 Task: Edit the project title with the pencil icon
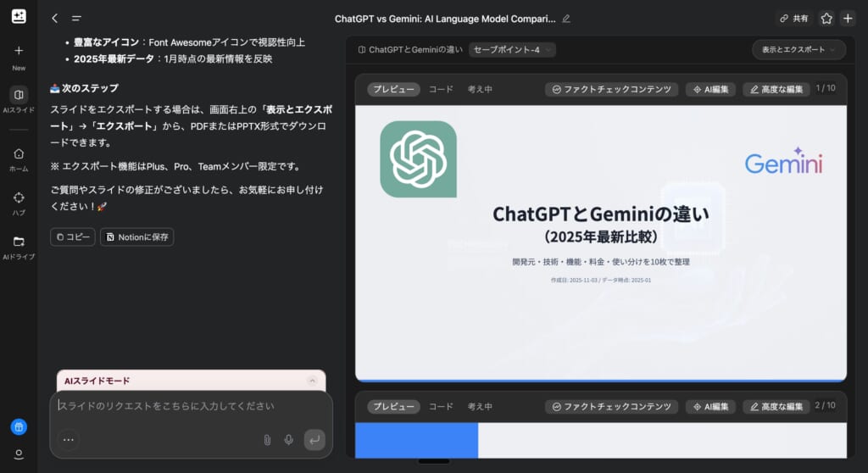pyautogui.click(x=566, y=19)
